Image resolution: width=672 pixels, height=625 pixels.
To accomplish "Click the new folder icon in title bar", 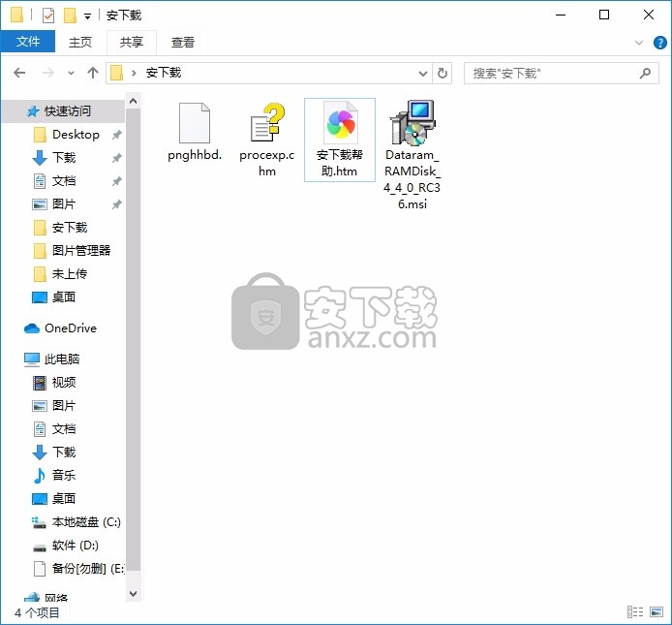I will tap(70, 16).
